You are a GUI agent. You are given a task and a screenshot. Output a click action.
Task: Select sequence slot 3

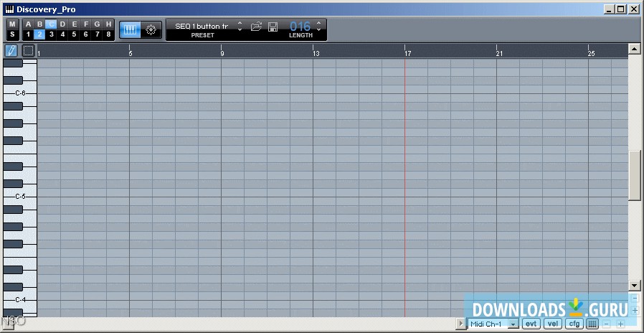click(51, 34)
